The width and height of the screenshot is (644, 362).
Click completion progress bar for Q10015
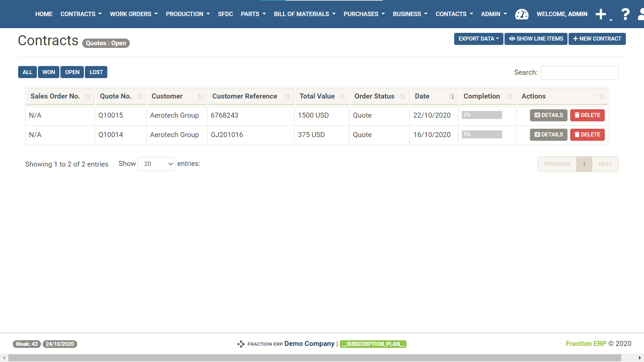pyautogui.click(x=482, y=115)
